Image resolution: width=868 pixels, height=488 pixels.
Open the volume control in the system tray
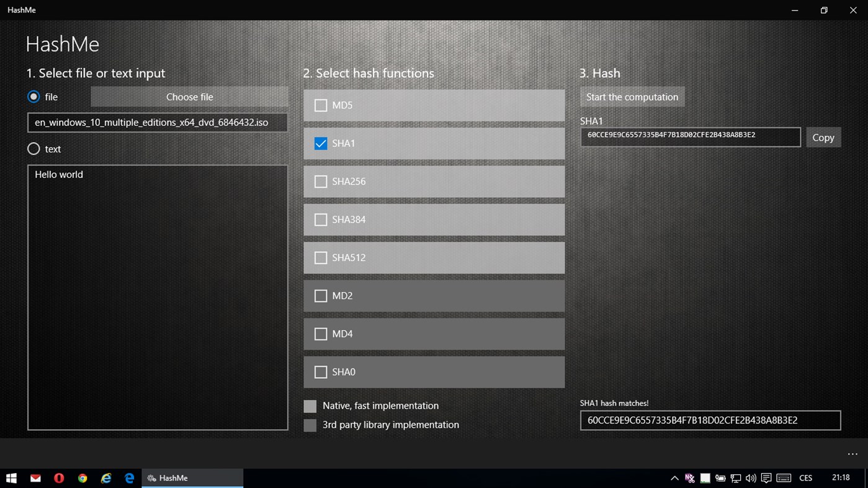point(750,478)
